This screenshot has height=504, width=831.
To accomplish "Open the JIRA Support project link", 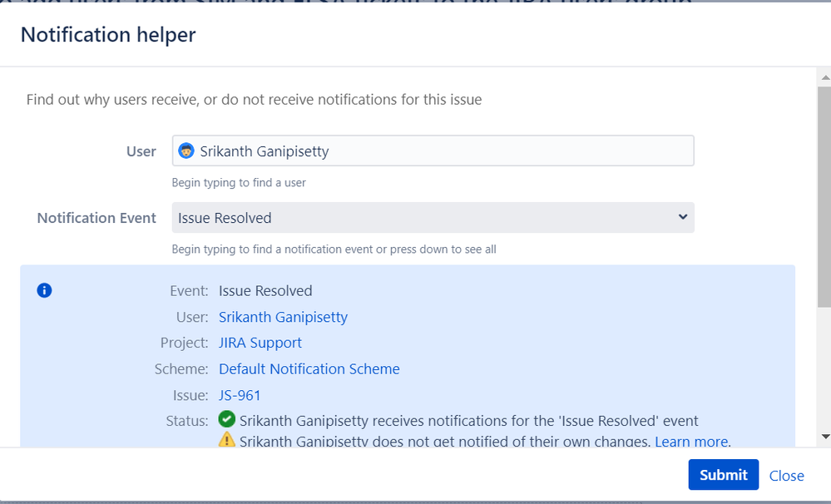I will (260, 343).
